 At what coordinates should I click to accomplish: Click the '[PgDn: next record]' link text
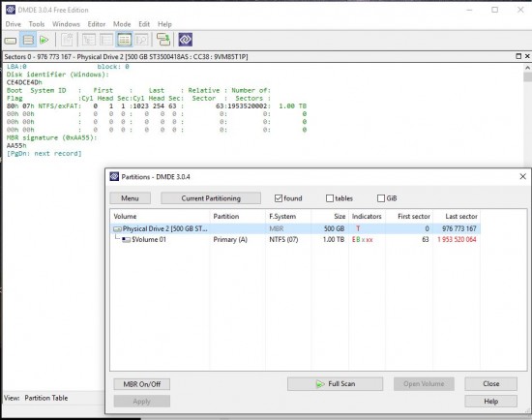44,154
